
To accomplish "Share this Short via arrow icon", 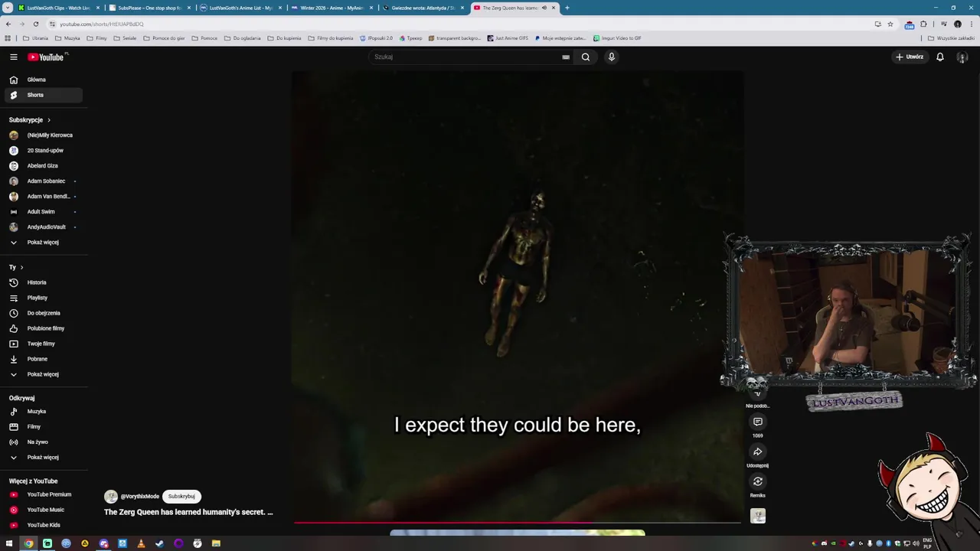I will (757, 452).
